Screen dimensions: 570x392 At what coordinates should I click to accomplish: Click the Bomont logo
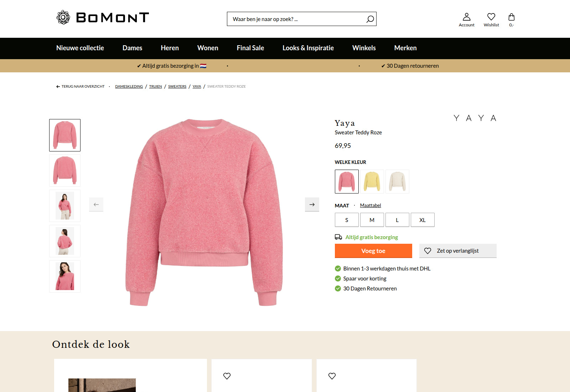point(103,17)
